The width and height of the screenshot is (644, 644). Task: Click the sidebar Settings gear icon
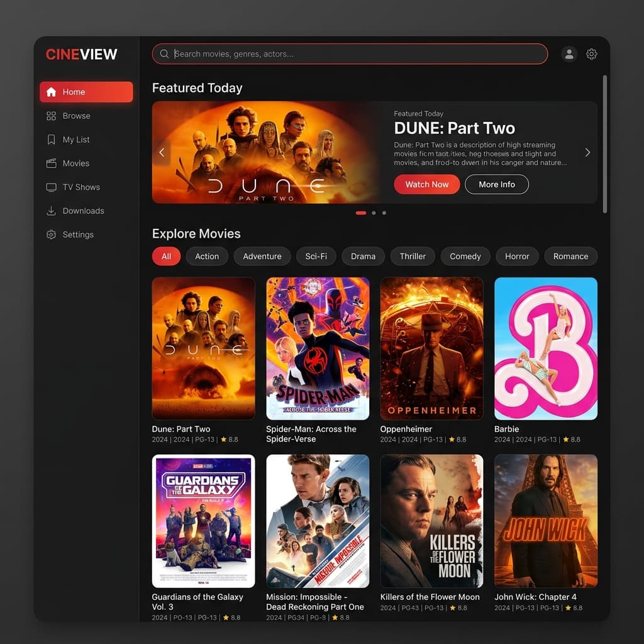tap(51, 235)
